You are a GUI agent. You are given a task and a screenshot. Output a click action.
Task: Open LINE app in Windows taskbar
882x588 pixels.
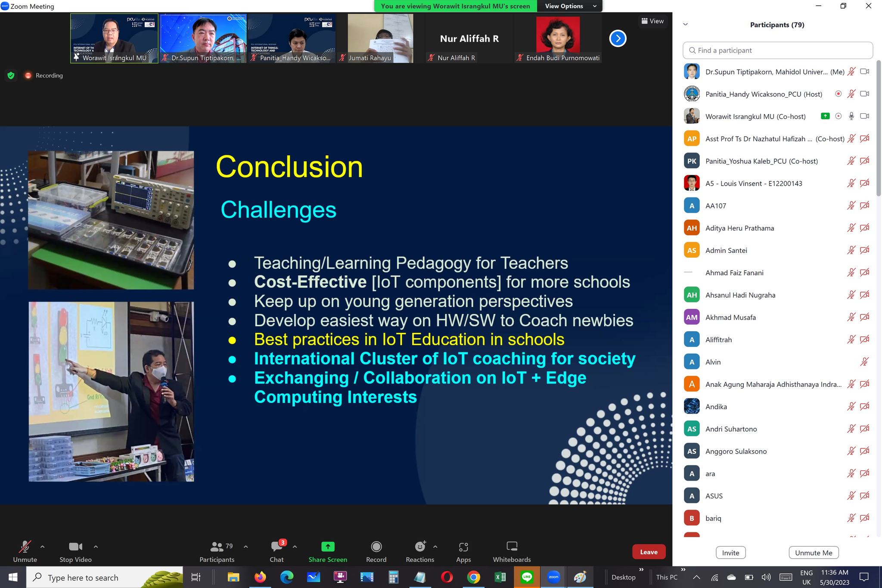[x=527, y=577]
